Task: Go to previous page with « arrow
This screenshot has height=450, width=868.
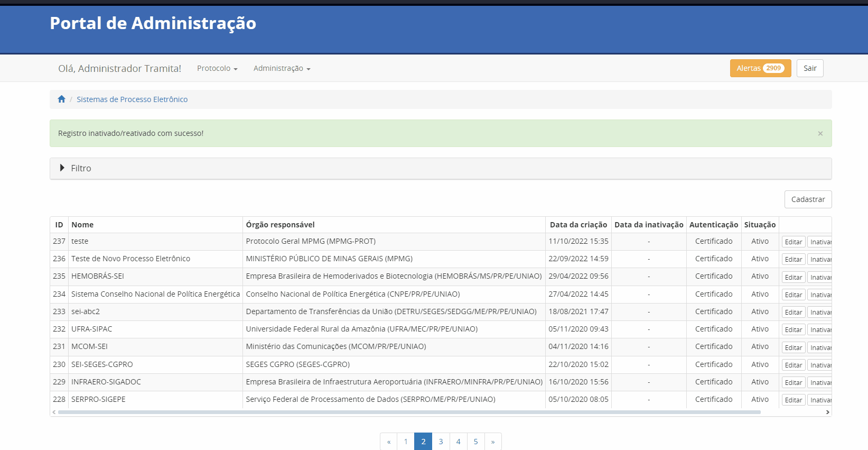Action: click(389, 442)
